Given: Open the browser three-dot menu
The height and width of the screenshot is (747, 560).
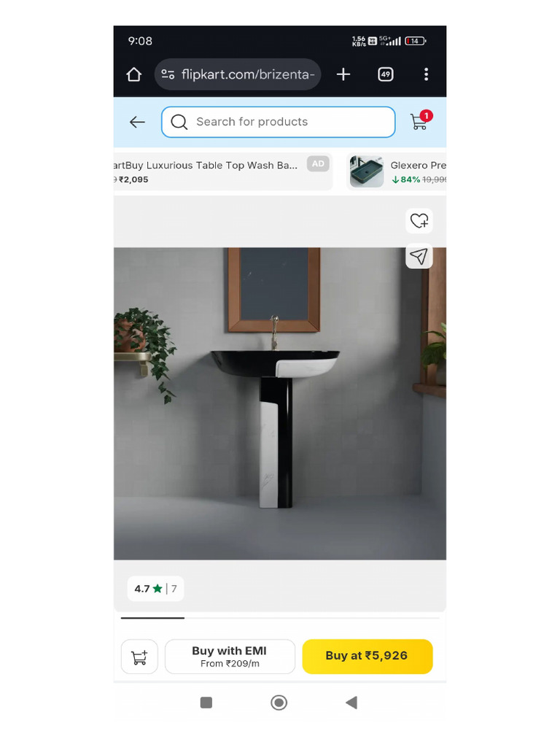Looking at the screenshot, I should (x=426, y=74).
